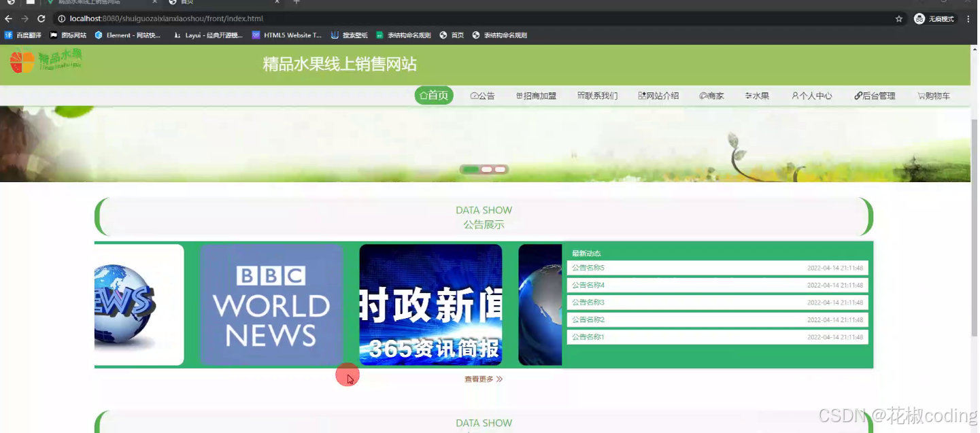Open the 水果 navigation item
Screen dimensions: 980x433
[757, 96]
